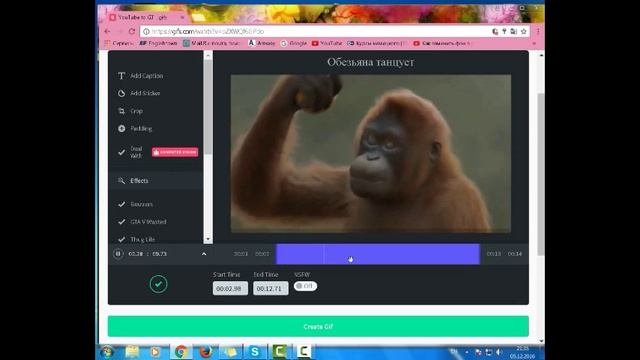The image size is (640, 360).
Task: Open the media player taskbar icon
Action: [x=155, y=352]
